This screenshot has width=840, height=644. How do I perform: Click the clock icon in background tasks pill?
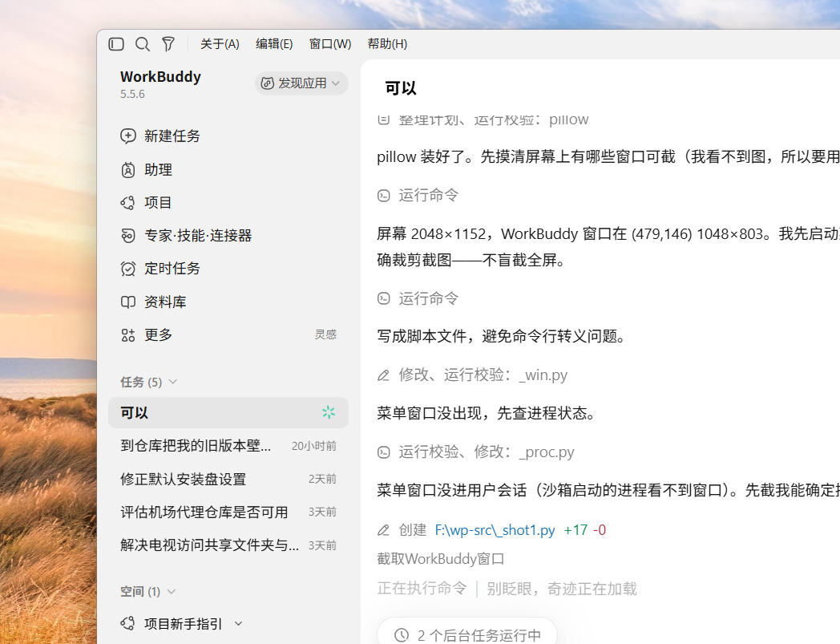[x=402, y=635]
